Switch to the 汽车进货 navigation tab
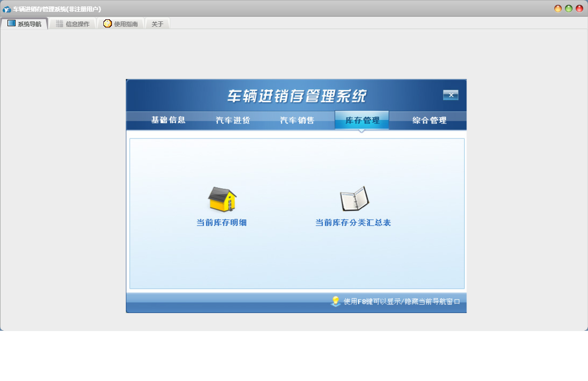The image size is (588, 381). click(x=233, y=120)
